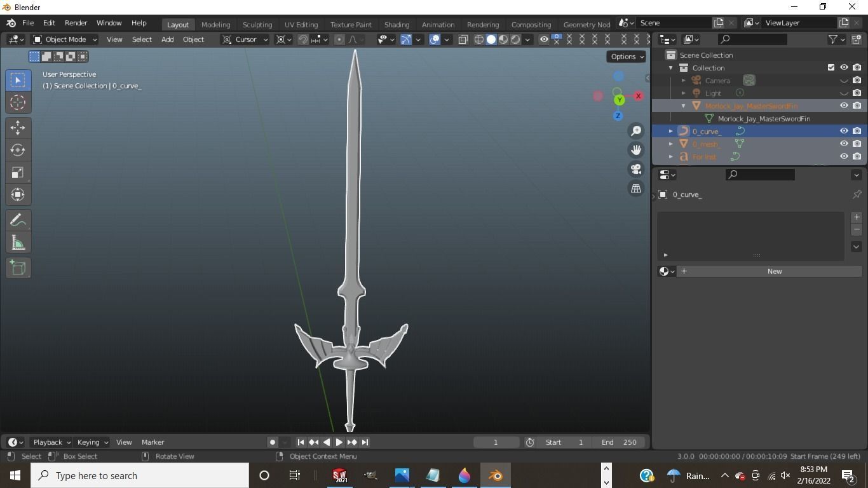The image size is (868, 488).
Task: Open Task View on the taskbar
Action: 295,475
